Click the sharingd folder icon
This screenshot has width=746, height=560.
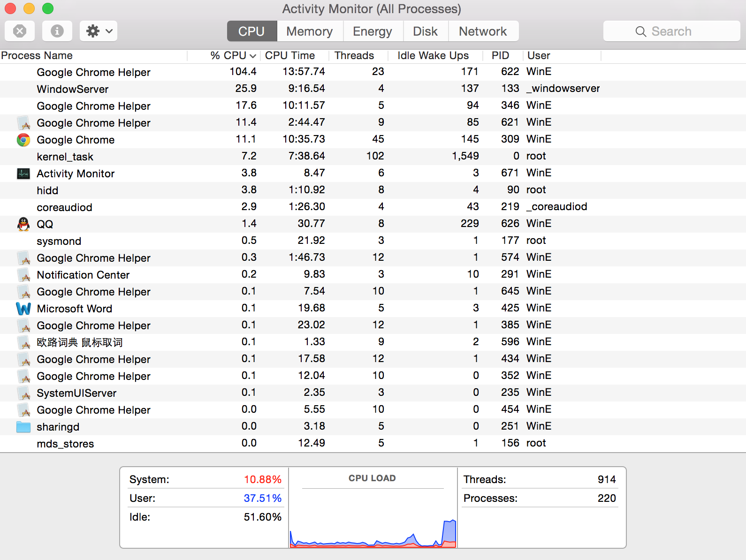(x=23, y=427)
